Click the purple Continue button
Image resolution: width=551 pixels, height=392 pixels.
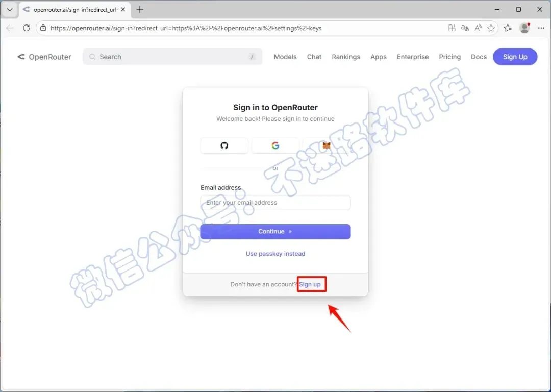[275, 231]
